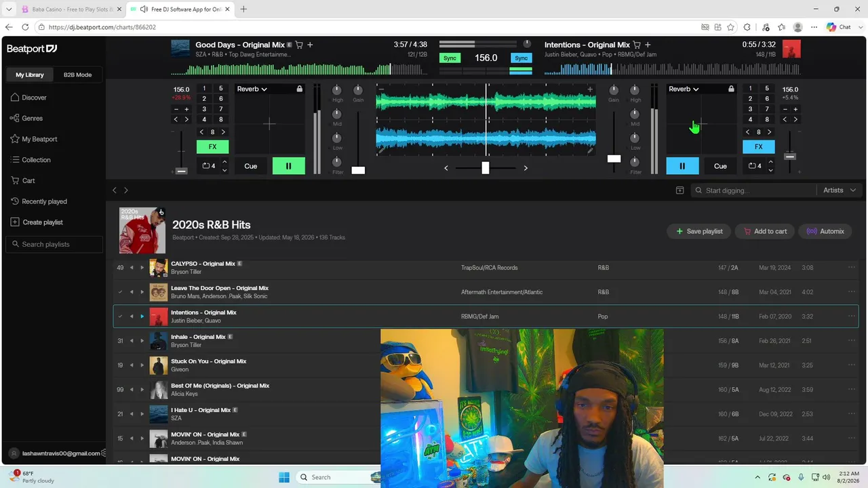Click the panel icon left of search bar
Screen dimensions: 868x488
(679, 190)
